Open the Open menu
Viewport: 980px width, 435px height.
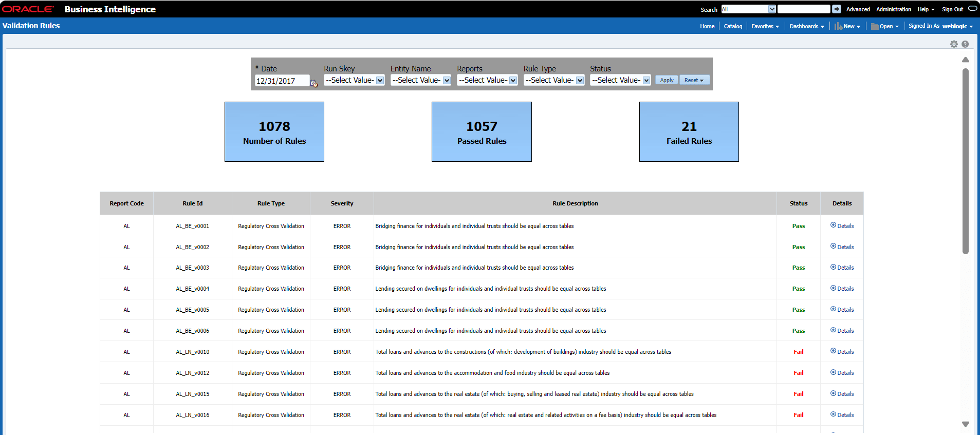889,26
